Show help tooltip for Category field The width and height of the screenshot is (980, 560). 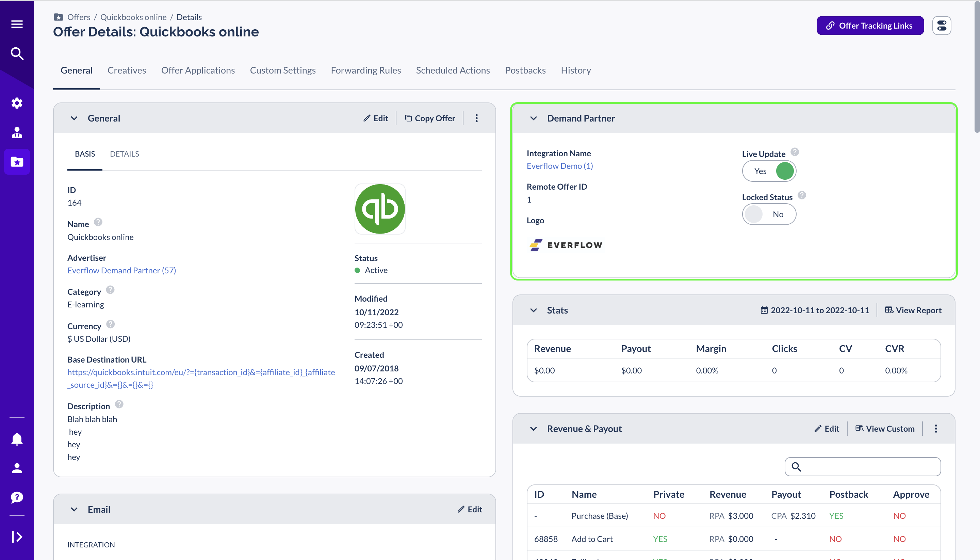(110, 290)
